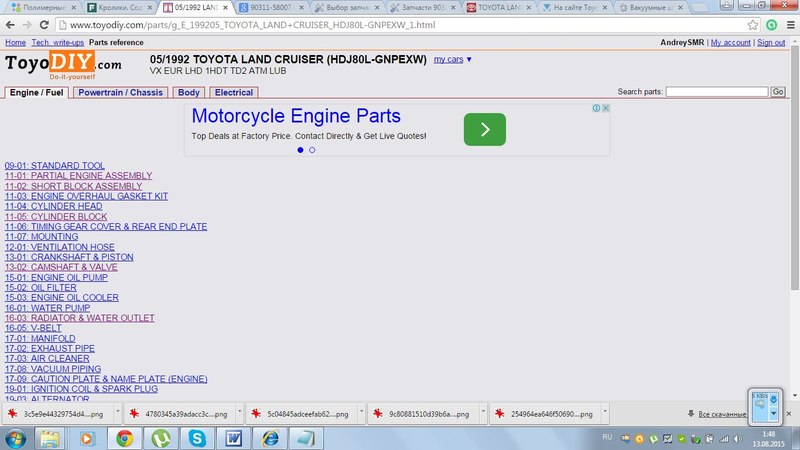Viewport: 800px width, 450px height.
Task: Switch to the Electrical tab
Action: [x=233, y=92]
